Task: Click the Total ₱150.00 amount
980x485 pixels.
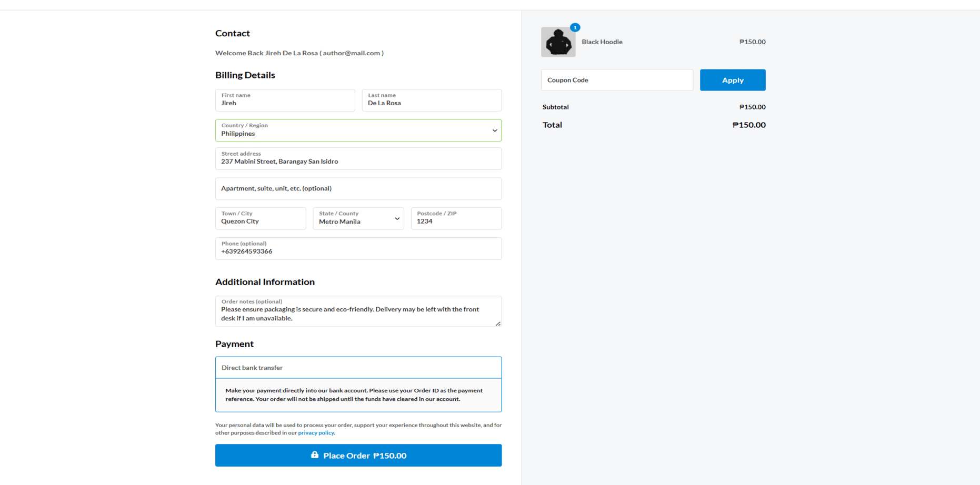Action: (x=749, y=125)
